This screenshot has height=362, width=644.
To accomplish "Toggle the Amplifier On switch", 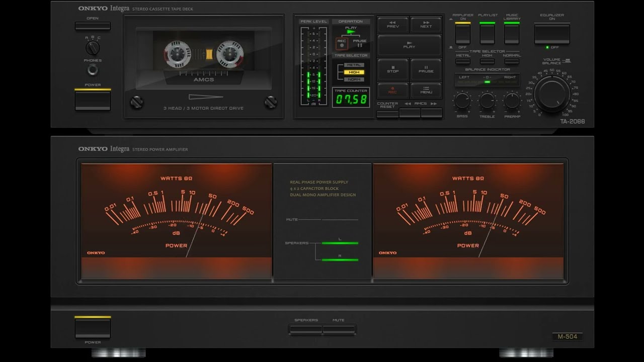I will [462, 34].
